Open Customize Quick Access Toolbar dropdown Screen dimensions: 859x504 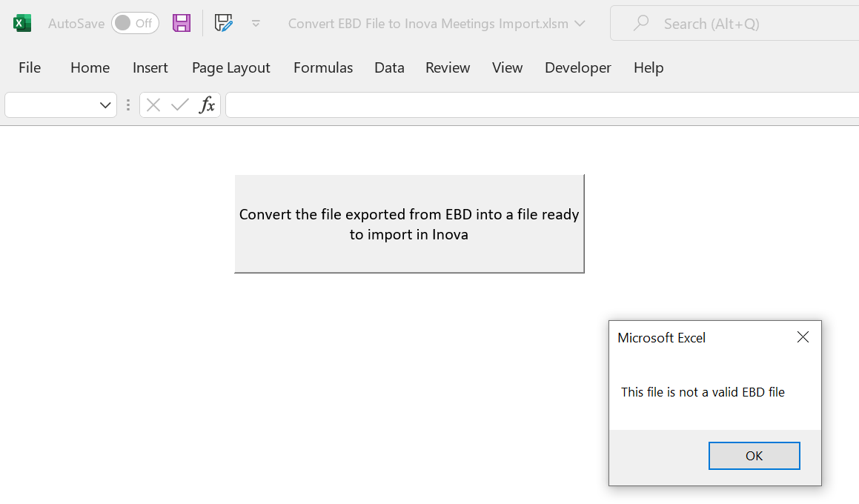[x=256, y=24]
